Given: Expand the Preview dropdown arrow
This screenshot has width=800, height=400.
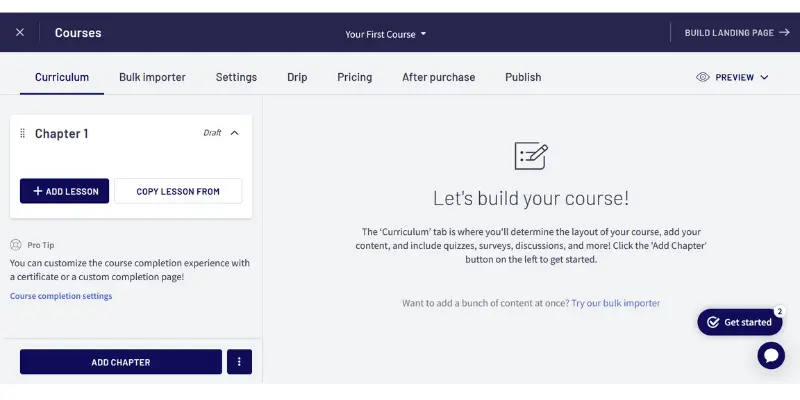Looking at the screenshot, I should pos(764,78).
